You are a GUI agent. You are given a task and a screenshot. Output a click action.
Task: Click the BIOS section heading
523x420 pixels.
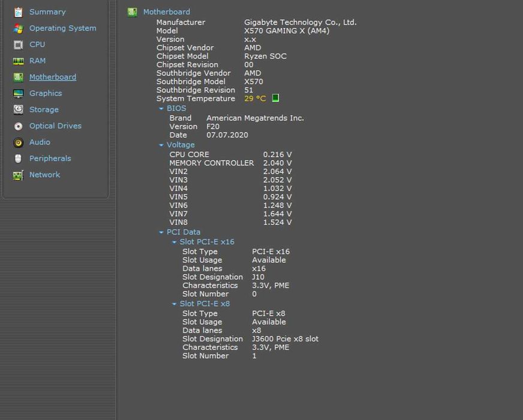[x=176, y=109]
